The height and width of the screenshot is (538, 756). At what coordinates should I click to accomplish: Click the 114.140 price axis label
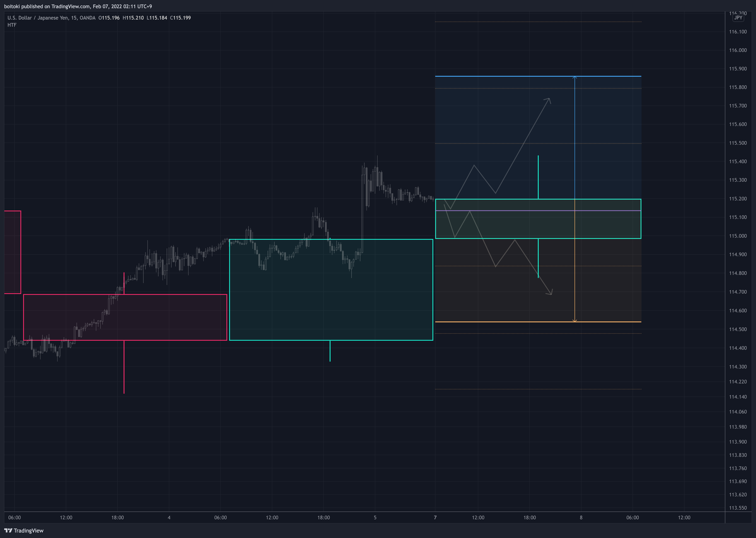738,397
